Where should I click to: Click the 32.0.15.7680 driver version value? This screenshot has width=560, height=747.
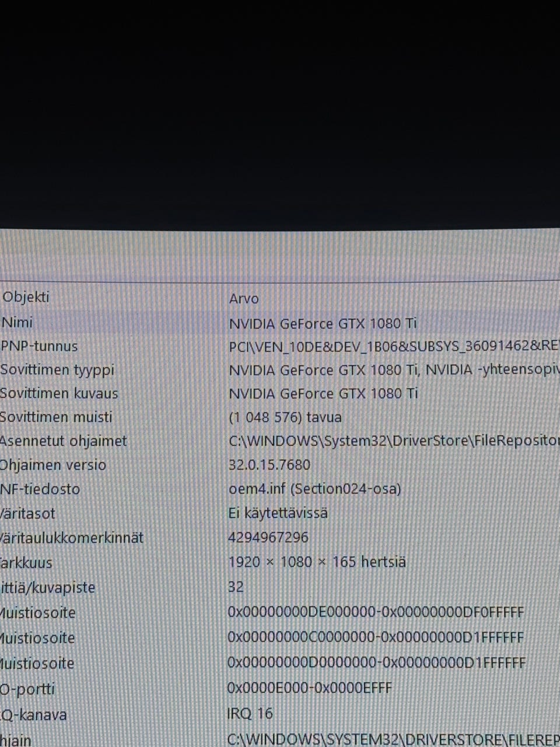269,465
